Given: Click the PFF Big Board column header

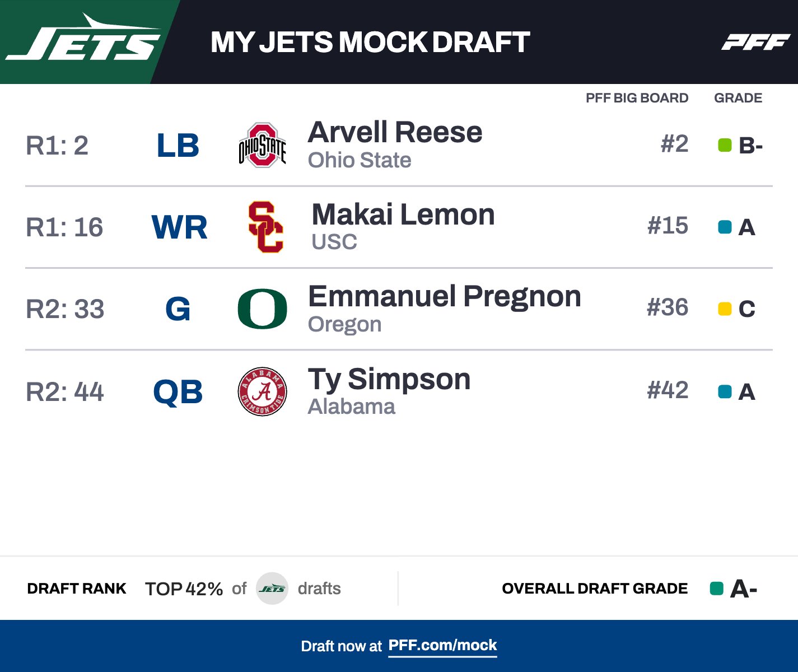Looking at the screenshot, I should [637, 98].
